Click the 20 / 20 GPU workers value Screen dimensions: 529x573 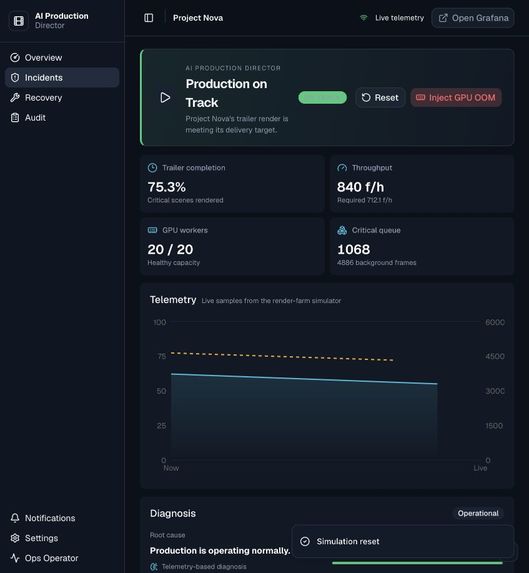click(x=170, y=250)
